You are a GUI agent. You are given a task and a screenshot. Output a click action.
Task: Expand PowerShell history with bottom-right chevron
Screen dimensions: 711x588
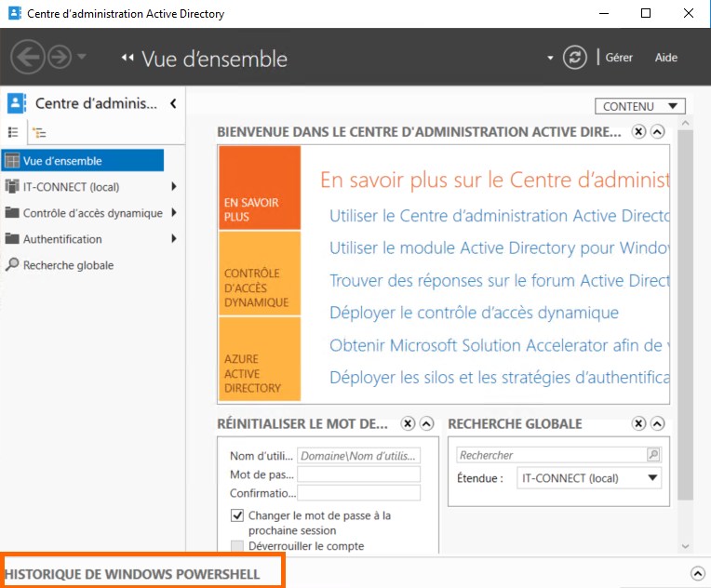pyautogui.click(x=698, y=573)
